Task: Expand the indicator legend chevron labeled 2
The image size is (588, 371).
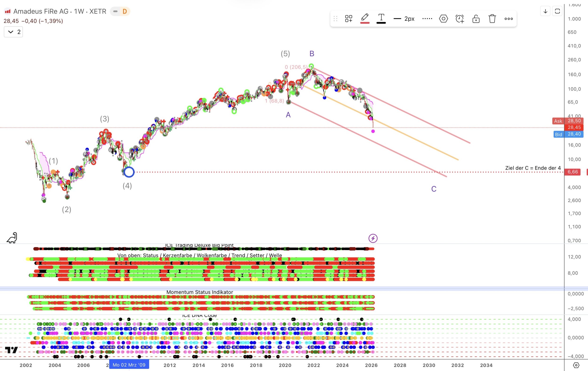Action: (13, 32)
